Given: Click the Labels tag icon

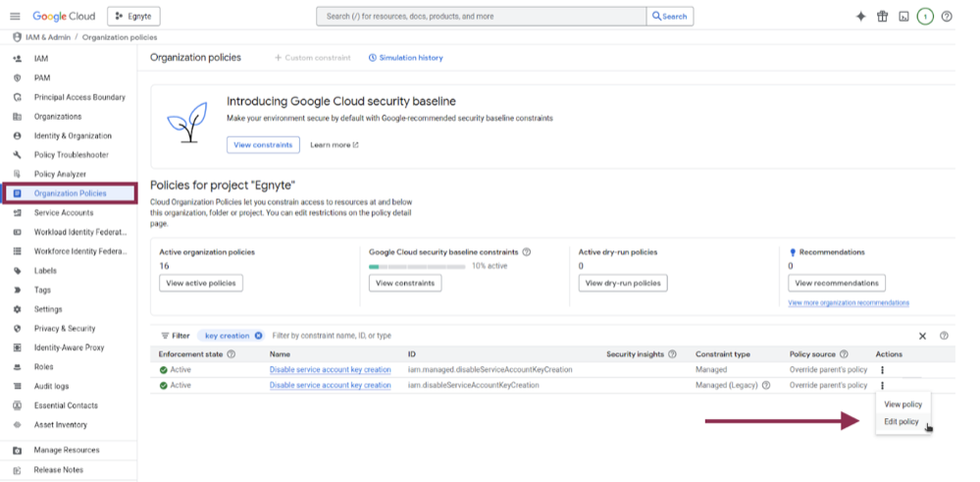Looking at the screenshot, I should click(18, 271).
